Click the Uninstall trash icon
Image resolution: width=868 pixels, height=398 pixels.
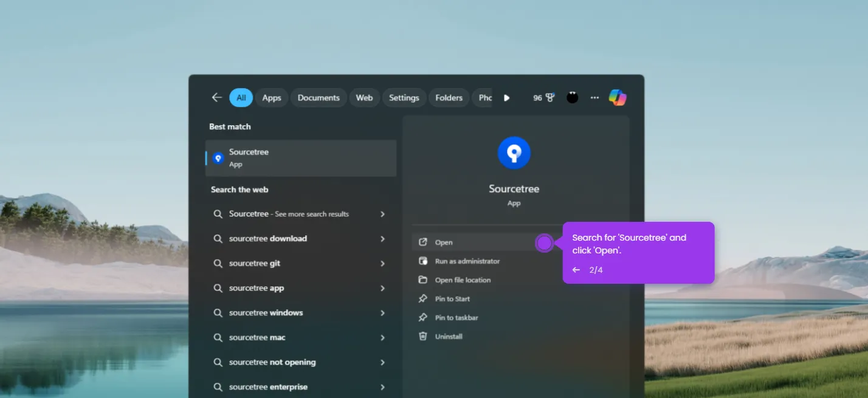423,337
